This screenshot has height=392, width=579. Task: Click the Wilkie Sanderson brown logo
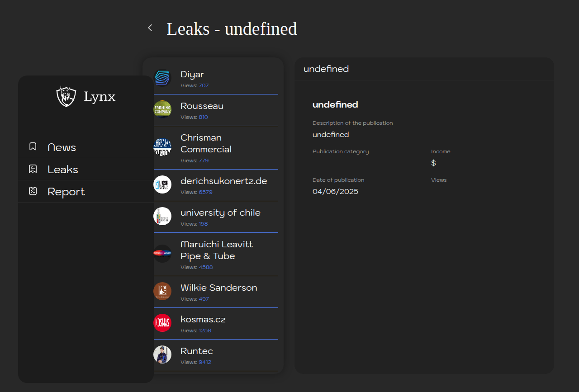162,291
